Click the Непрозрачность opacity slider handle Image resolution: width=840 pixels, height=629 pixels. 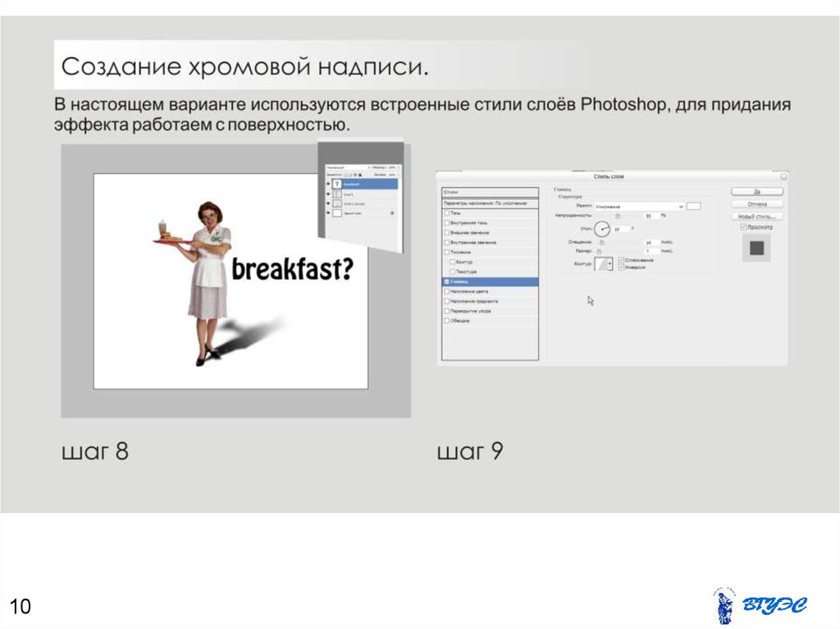point(618,216)
